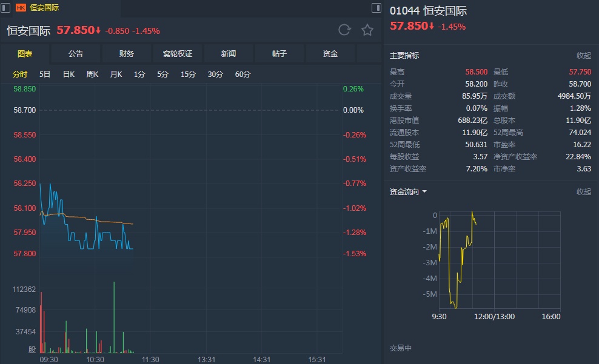The height and width of the screenshot is (364, 599).
Task: Toggle the right sidebar panel icon
Action: coord(376,7)
